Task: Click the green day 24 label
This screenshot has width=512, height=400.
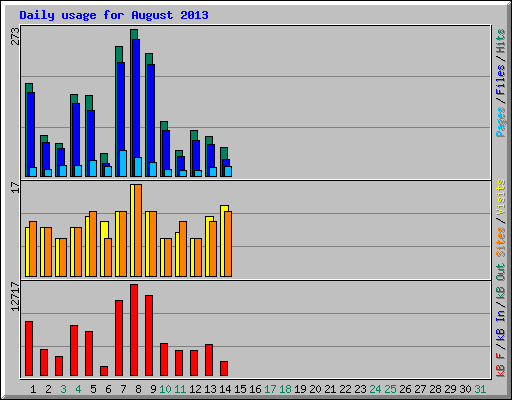Action: click(x=375, y=389)
